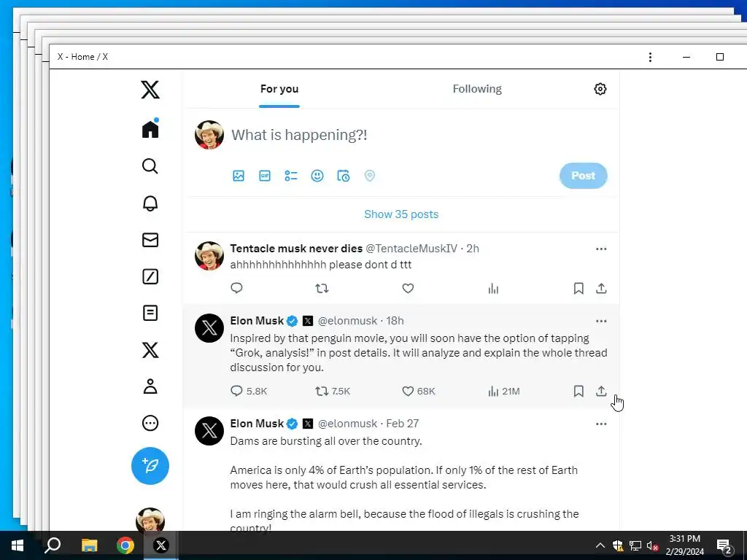Viewport: 747px width, 560px height.
Task: Repost the Grok analysis post, 7.5K
Action: pos(333,391)
